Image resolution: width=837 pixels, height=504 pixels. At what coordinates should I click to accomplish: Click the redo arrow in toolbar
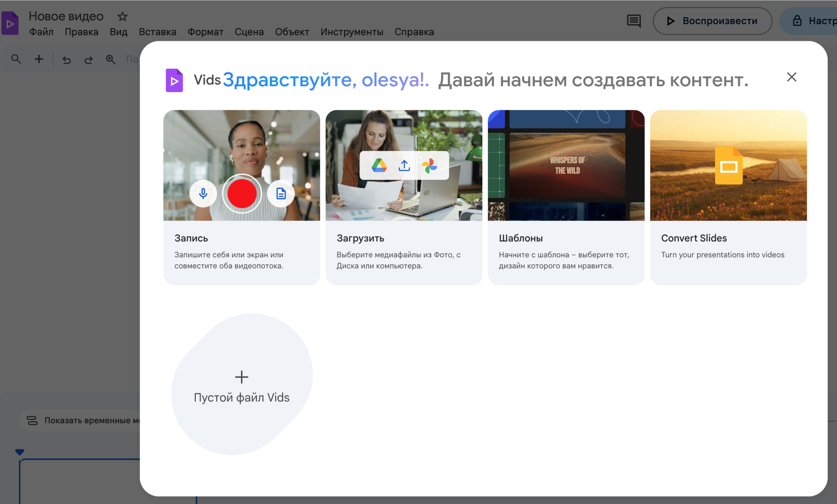88,60
